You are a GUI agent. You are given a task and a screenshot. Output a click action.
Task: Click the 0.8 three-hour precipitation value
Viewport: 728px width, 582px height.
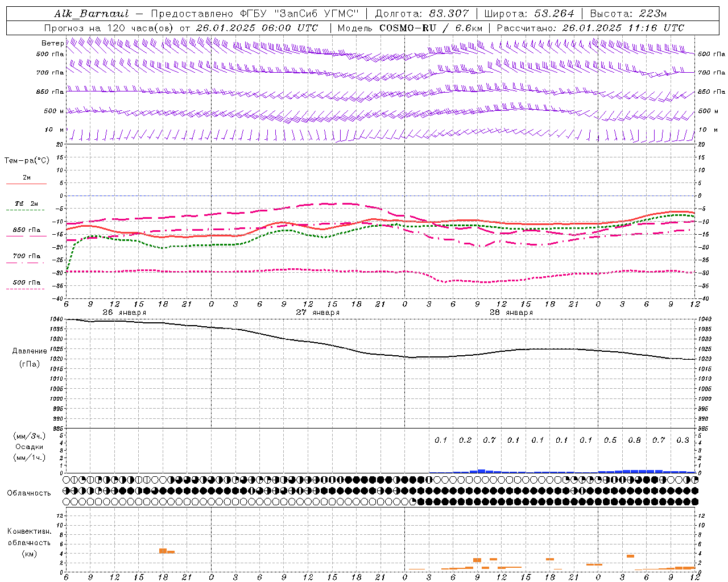(x=634, y=440)
